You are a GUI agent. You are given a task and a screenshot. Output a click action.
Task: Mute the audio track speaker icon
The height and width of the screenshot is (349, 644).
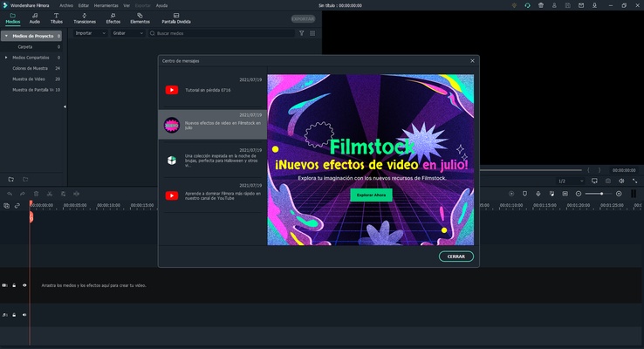tap(24, 315)
